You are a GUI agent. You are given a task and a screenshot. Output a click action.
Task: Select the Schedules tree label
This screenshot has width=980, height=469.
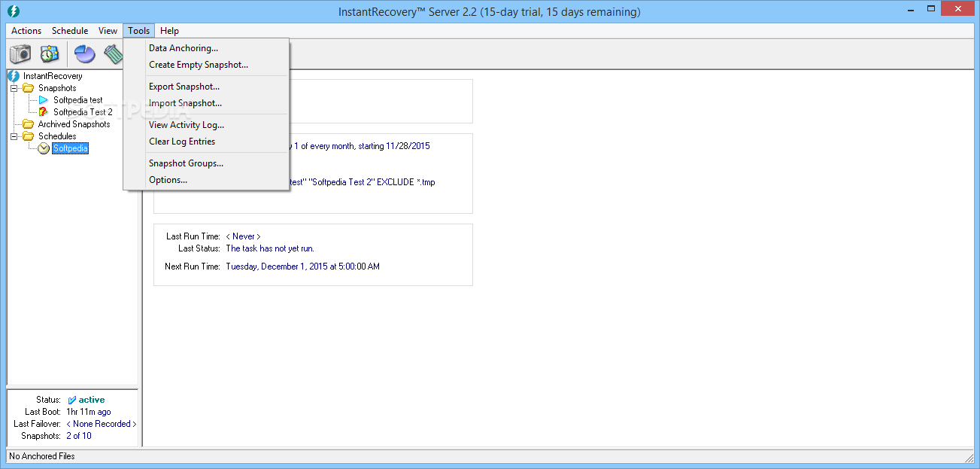(x=57, y=136)
